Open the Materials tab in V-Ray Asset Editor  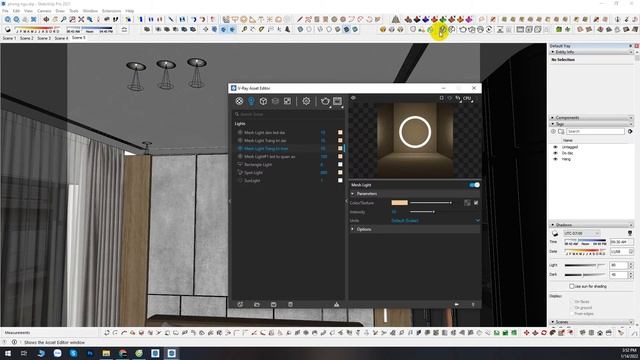pos(239,101)
